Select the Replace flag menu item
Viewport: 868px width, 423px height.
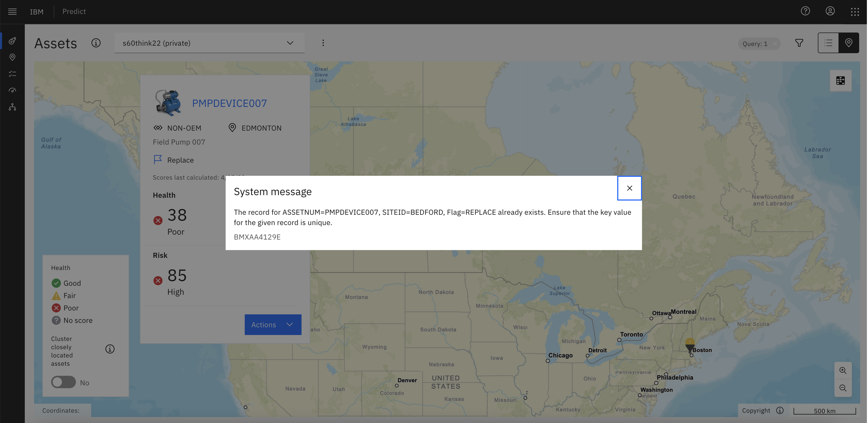(x=173, y=161)
